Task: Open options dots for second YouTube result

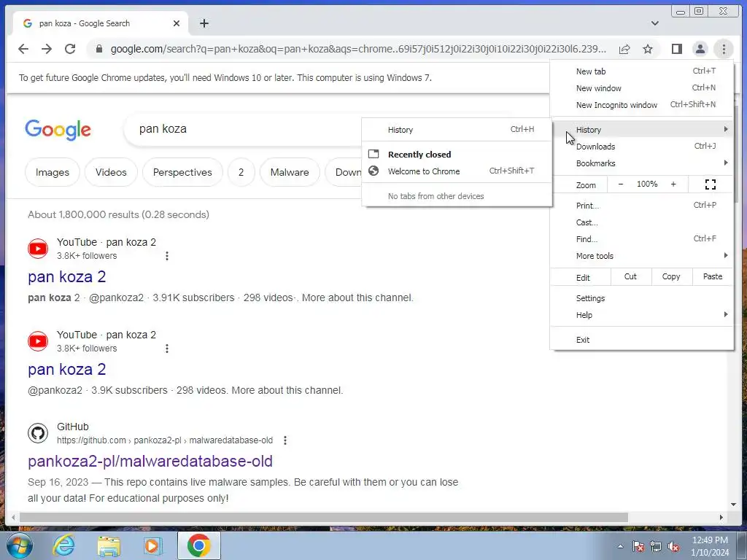Action: pos(167,349)
